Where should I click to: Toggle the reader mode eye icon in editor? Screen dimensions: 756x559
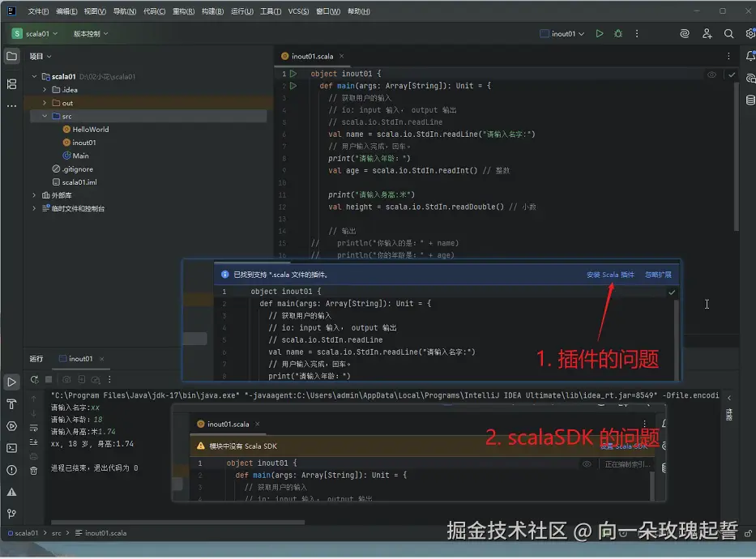711,75
